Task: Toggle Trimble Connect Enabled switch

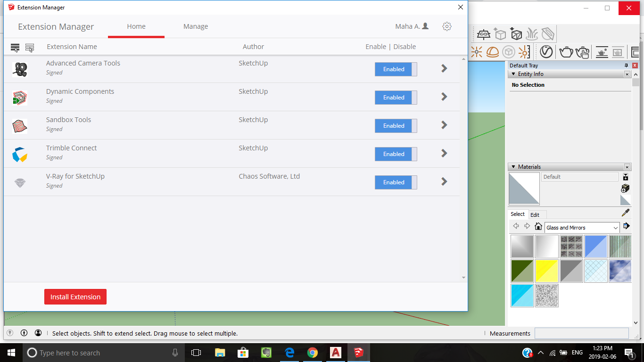Action: [396, 154]
